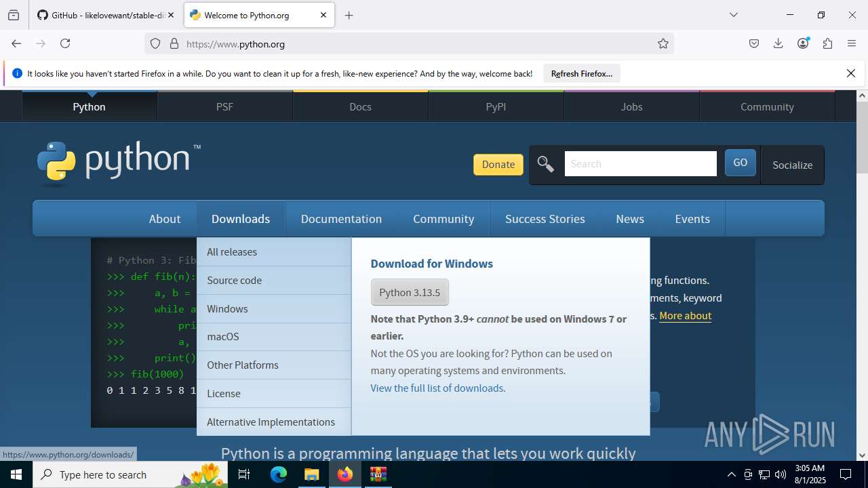Close the Welcome to Python.org tab

323,15
